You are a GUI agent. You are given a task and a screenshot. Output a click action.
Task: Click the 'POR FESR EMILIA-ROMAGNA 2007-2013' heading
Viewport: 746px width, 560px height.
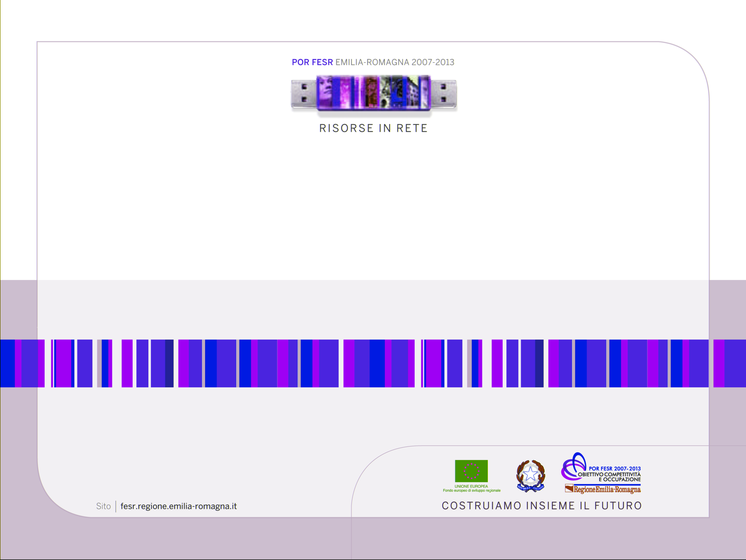click(x=373, y=62)
